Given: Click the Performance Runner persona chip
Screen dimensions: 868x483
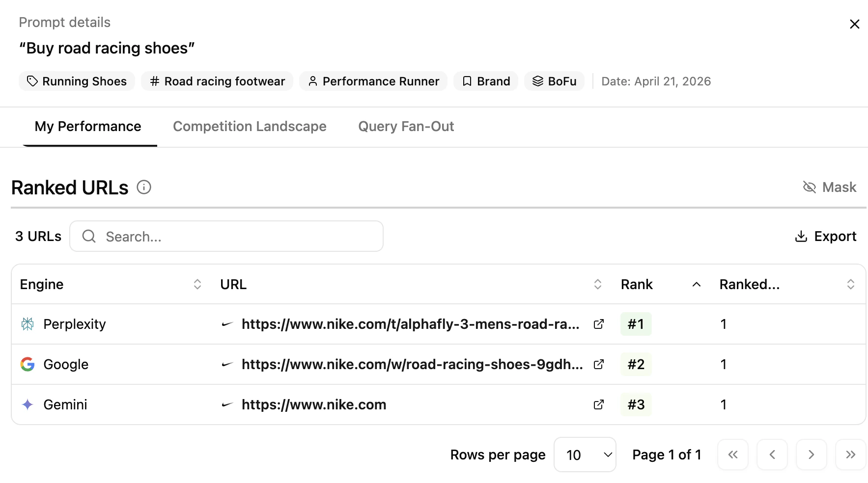Looking at the screenshot, I should 373,81.
